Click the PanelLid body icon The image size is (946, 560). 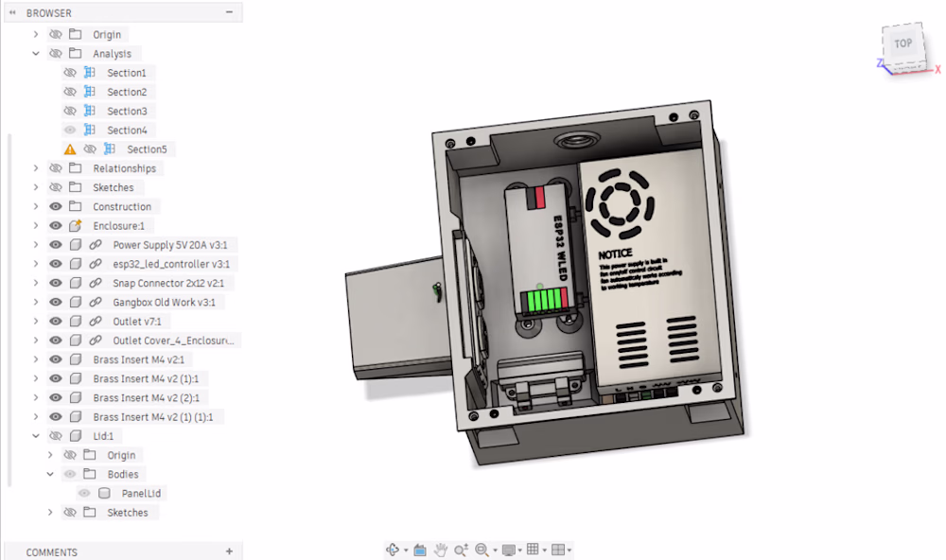coord(104,494)
